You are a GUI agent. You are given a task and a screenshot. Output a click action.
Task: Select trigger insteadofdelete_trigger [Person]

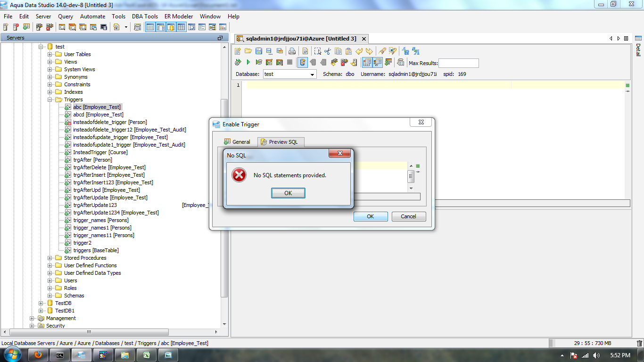click(x=110, y=122)
